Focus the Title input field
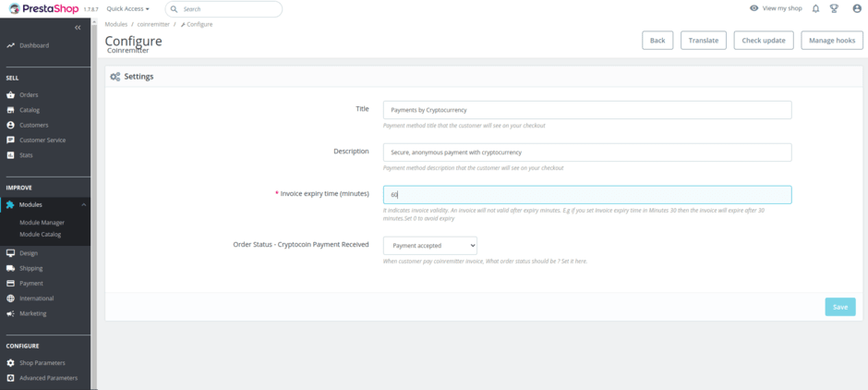 [587, 110]
